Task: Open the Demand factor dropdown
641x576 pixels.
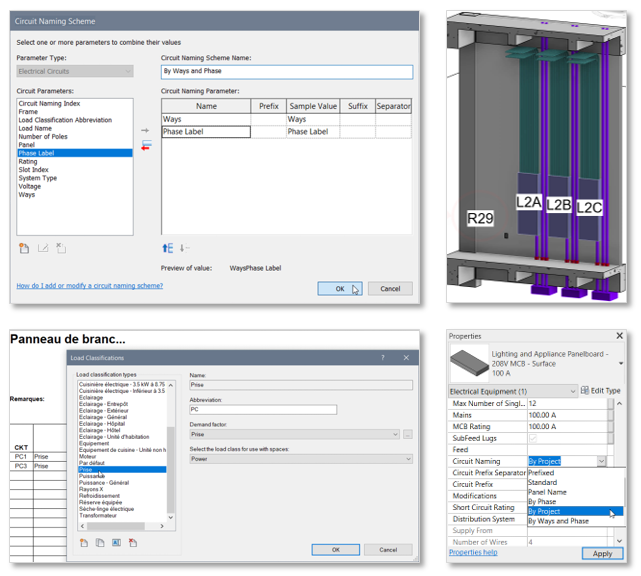Action: [x=295, y=434]
